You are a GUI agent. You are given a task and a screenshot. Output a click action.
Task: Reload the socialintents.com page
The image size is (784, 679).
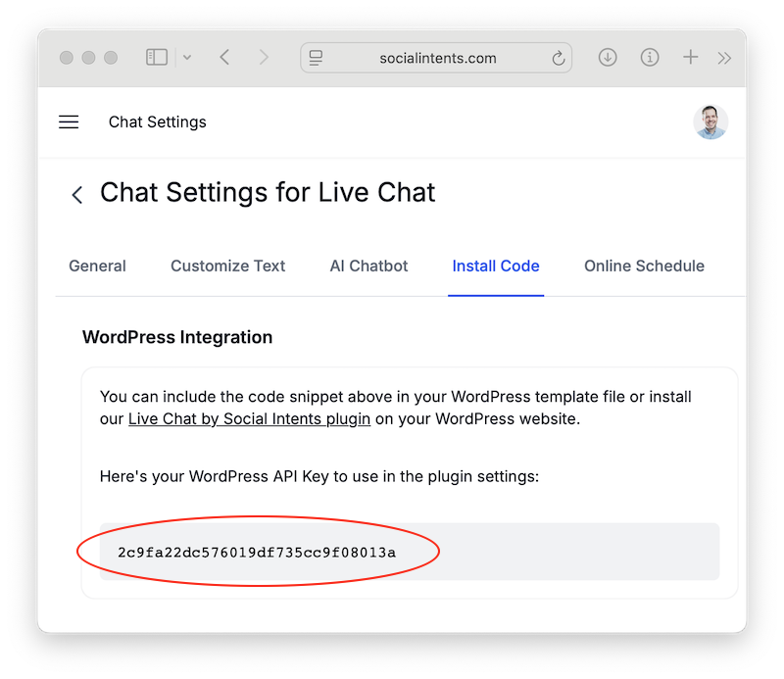558,58
